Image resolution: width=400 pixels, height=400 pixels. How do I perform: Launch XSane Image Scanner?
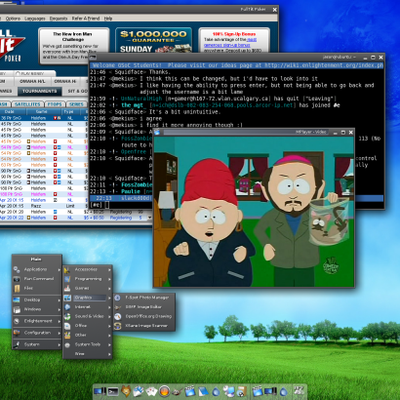pos(143,326)
